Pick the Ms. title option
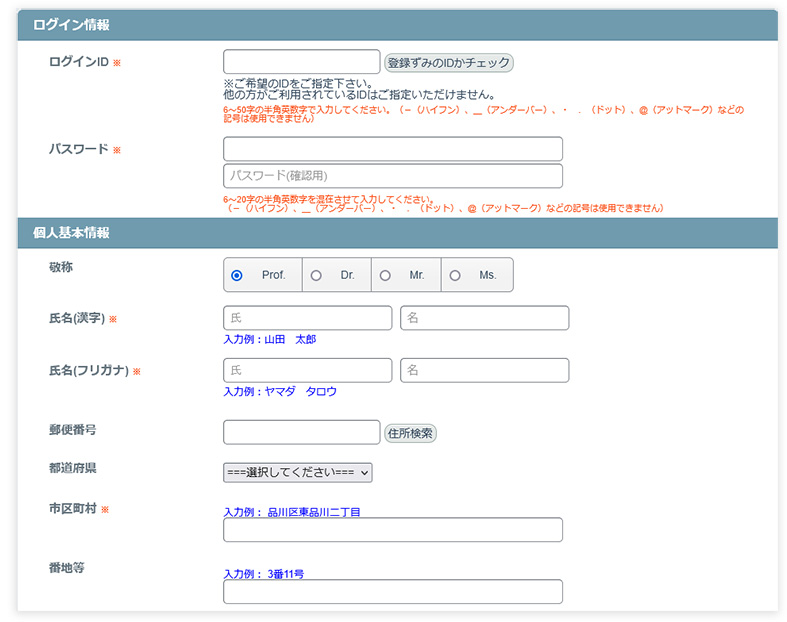787x622 pixels. click(455, 275)
